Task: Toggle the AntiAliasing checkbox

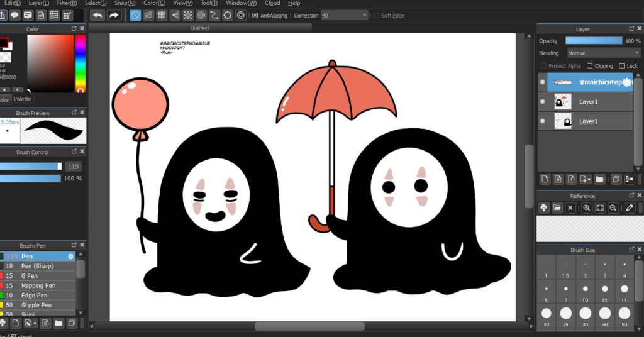Action: 255,16
